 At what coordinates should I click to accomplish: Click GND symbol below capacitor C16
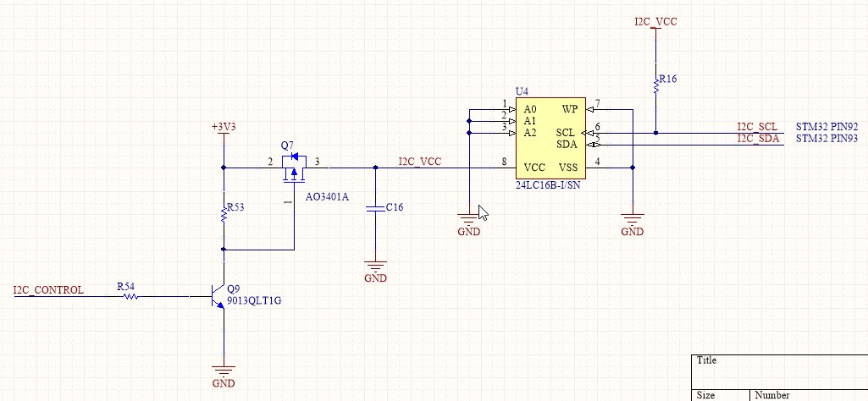[375, 268]
